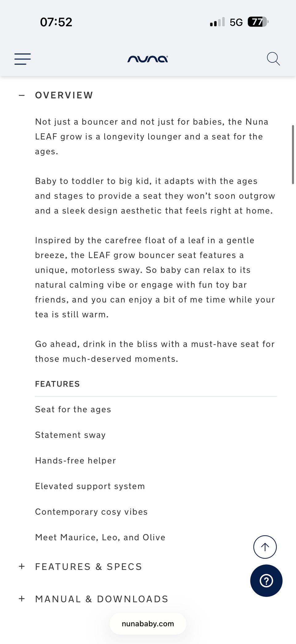Expand Features & Specs plus icon
The image size is (296, 644).
[22, 566]
